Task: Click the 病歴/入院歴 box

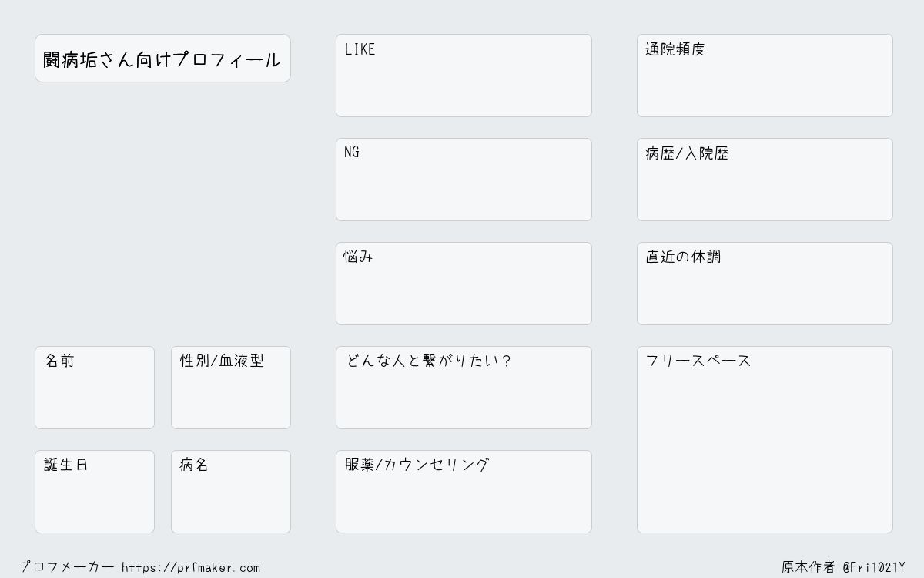Action: click(x=765, y=180)
